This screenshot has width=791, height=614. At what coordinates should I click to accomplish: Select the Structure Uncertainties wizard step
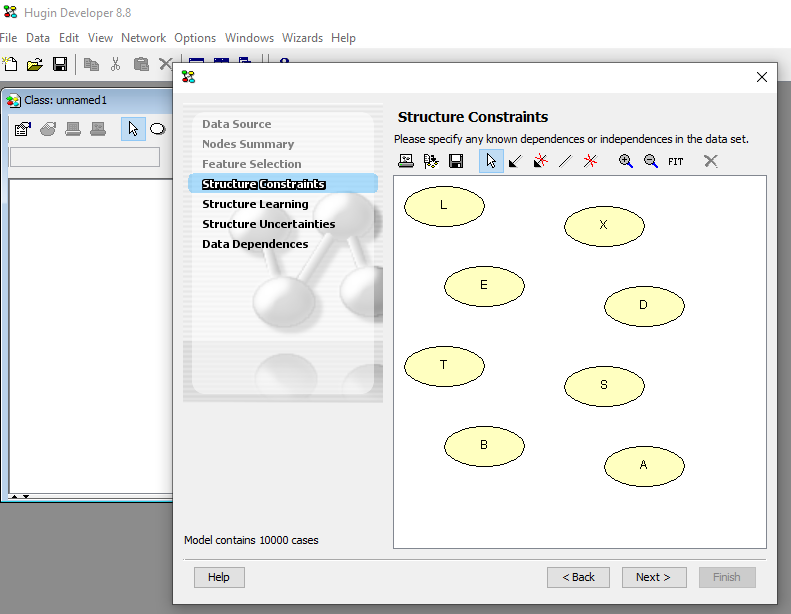[268, 224]
